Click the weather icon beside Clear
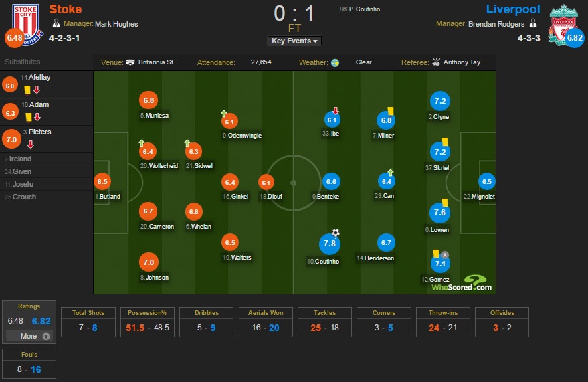Screen dimensions: 588x382 [335, 62]
